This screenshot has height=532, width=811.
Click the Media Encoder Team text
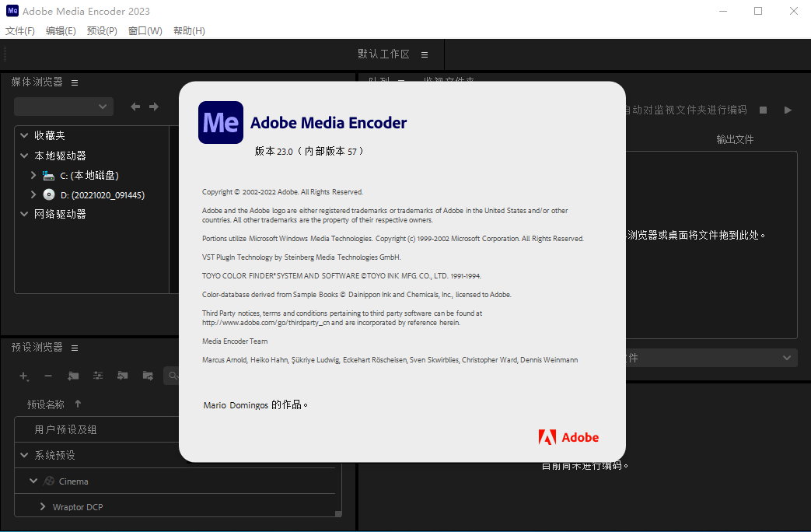point(235,341)
